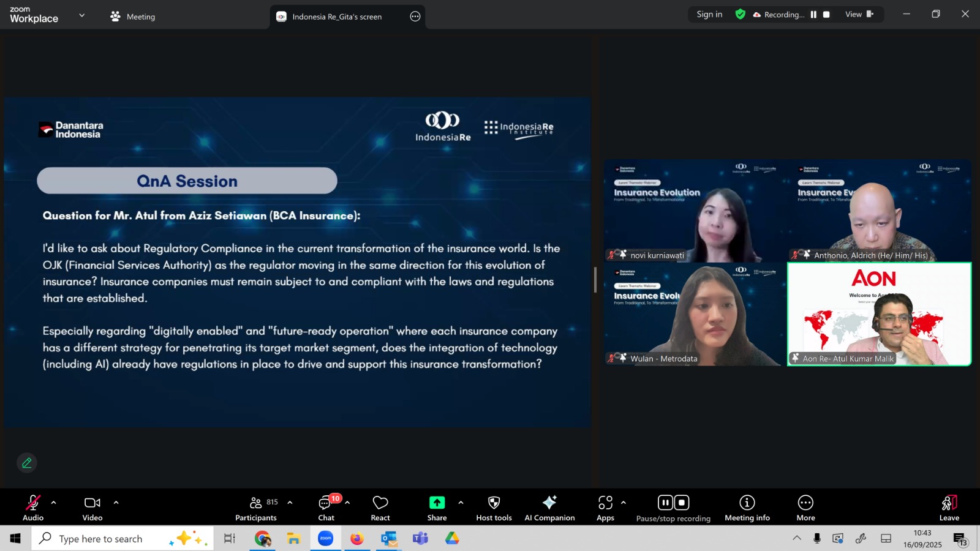Viewport: 980px width, 551px height.
Task: Expand share options arrow next to Share
Action: tap(461, 503)
